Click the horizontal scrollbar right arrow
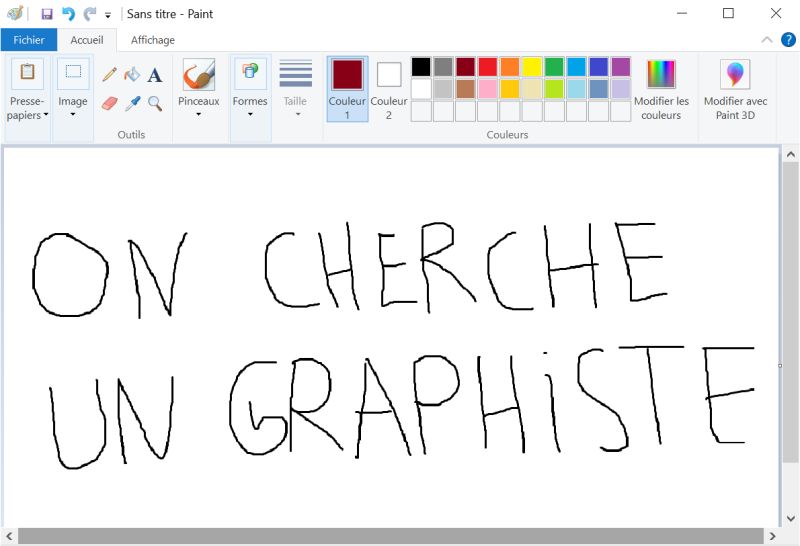The width and height of the screenshot is (800, 546). click(772, 536)
